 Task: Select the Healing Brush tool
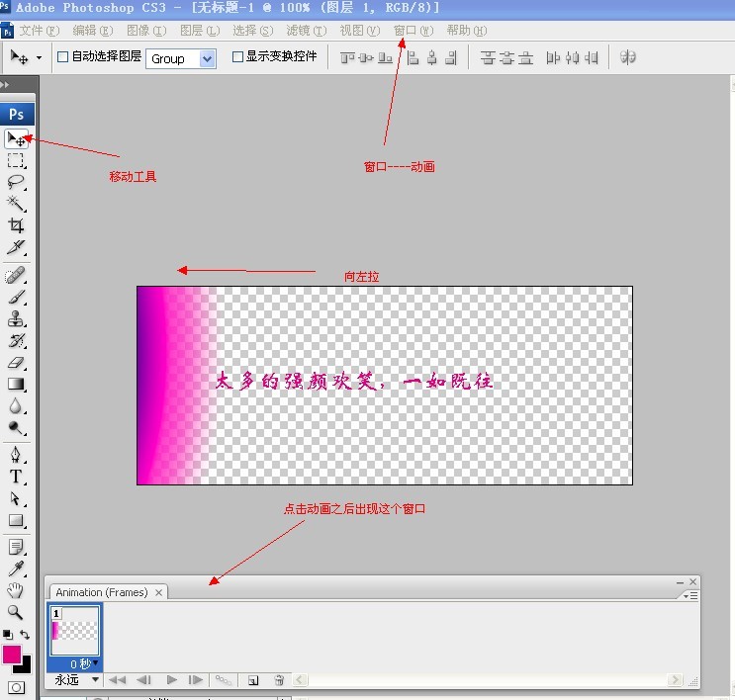coord(16,276)
